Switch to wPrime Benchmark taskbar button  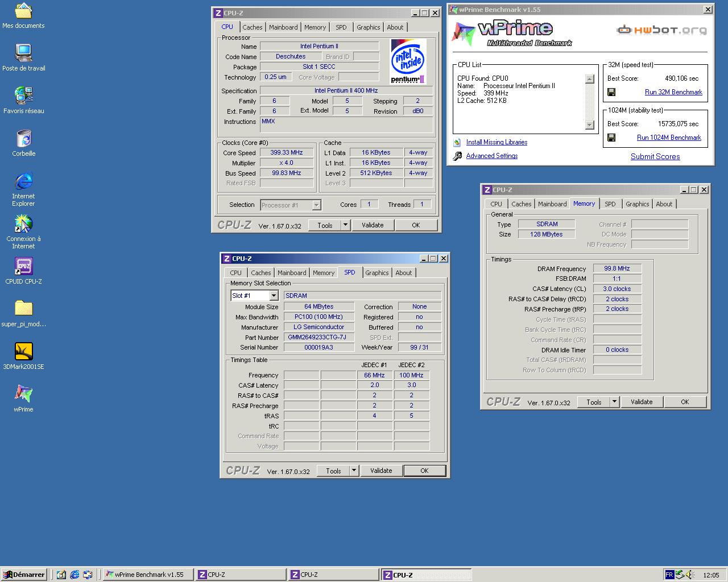148,575
